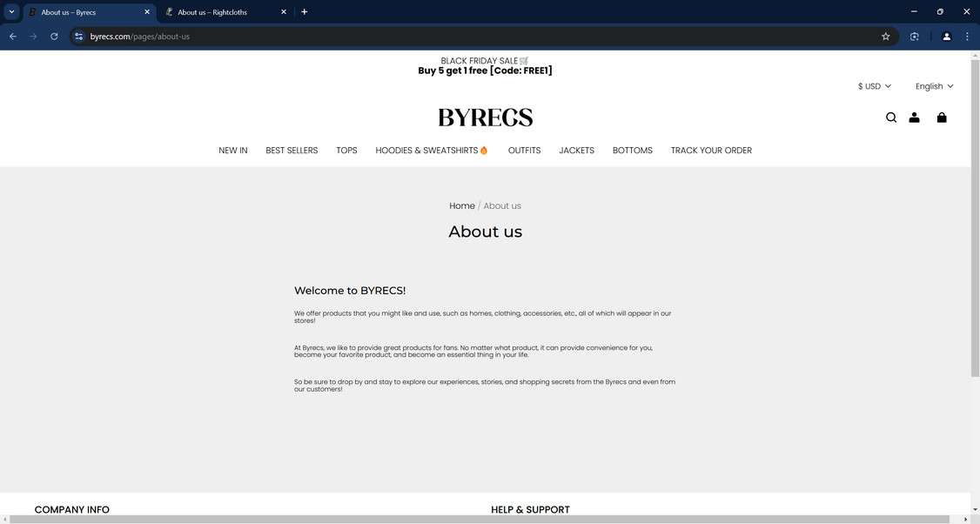Open the browser extensions icon
This screenshot has width=980, height=524.
[915, 37]
